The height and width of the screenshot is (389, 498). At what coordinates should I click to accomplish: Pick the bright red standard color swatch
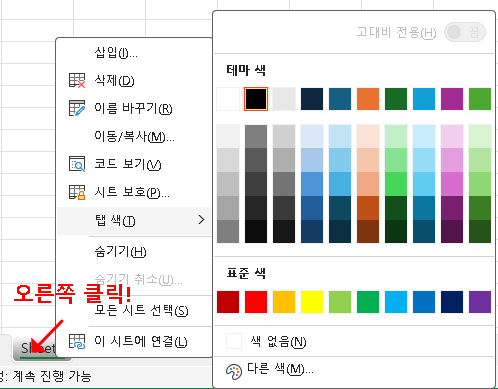coord(256,302)
